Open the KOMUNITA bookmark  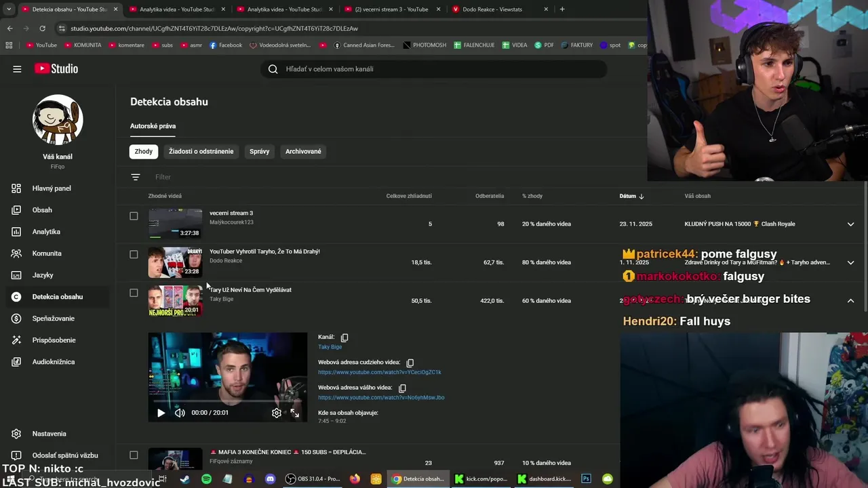(x=83, y=45)
